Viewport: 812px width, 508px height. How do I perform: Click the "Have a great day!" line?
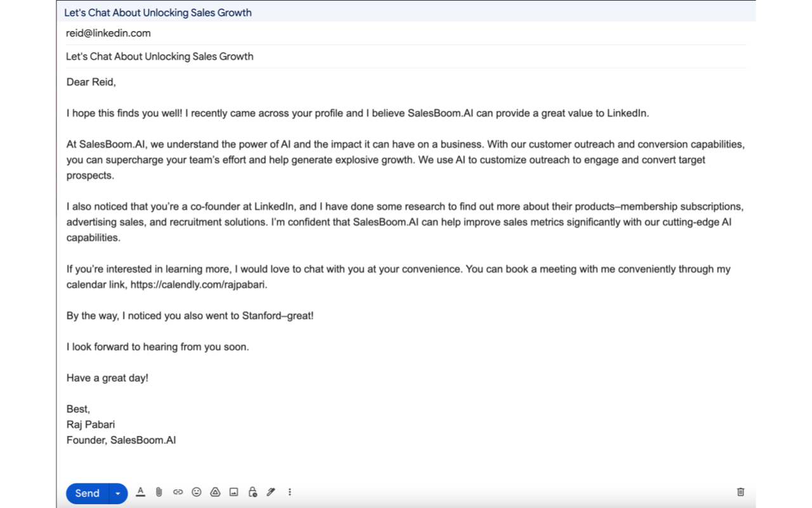107,378
